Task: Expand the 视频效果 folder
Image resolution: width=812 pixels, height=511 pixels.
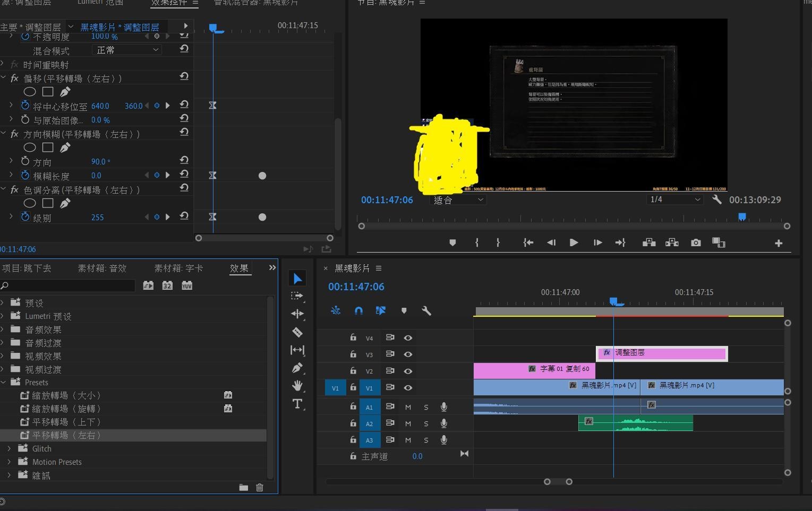Action: click(x=2, y=356)
